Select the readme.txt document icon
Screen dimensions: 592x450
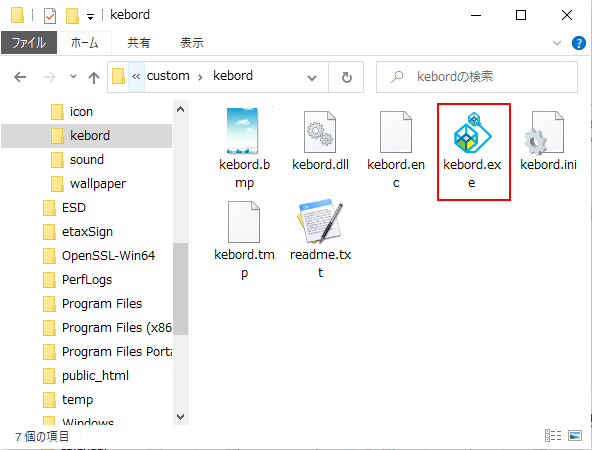pyautogui.click(x=320, y=221)
